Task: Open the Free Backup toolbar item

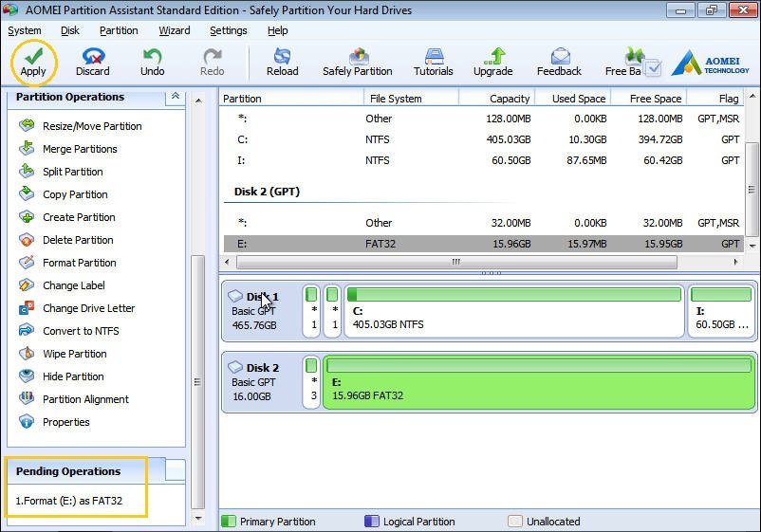Action: click(631, 63)
